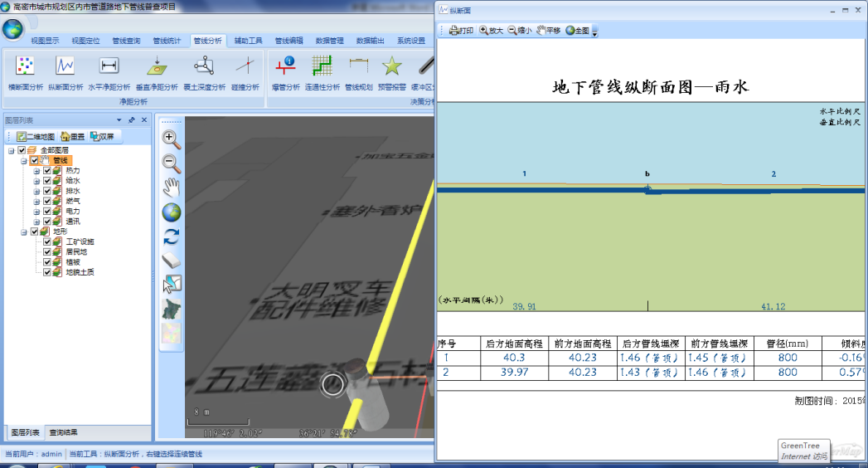Click the green terrain map icon
This screenshot has width=868, height=468.
tap(171, 309)
